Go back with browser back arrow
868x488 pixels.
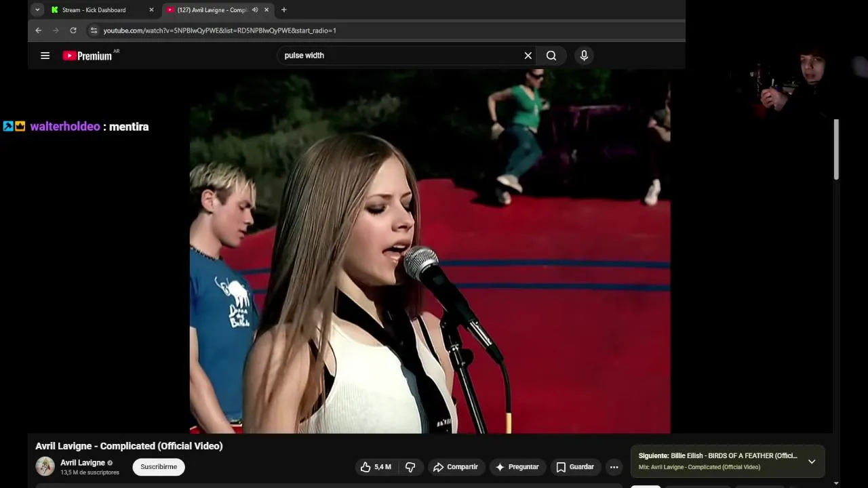click(39, 30)
